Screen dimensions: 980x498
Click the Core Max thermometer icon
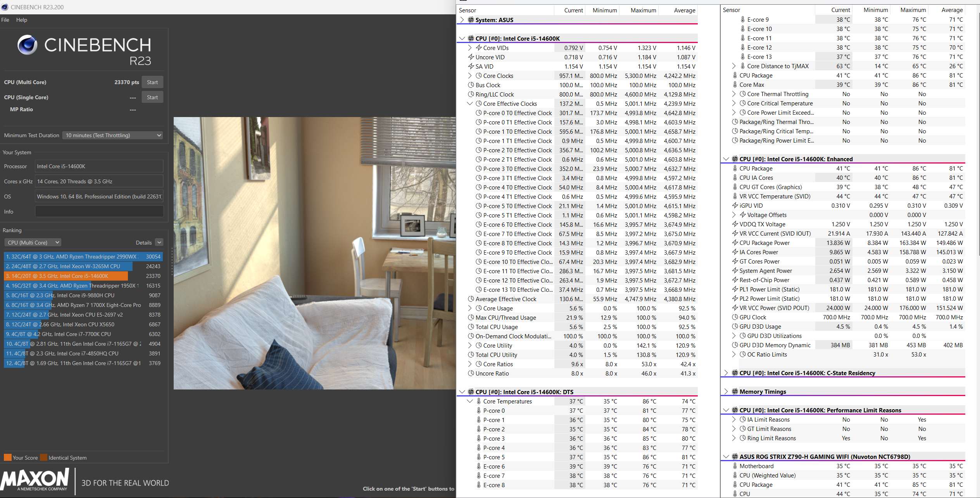(735, 84)
